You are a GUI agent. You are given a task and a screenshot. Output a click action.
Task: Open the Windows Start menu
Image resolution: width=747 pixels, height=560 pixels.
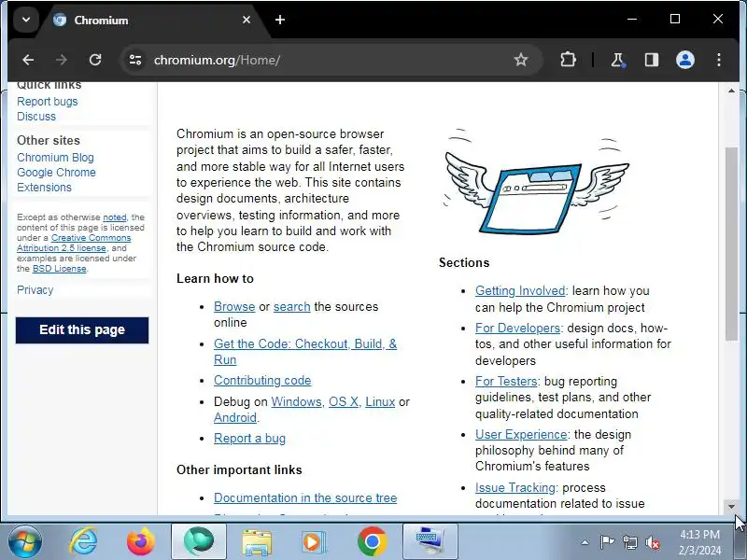tap(25, 542)
